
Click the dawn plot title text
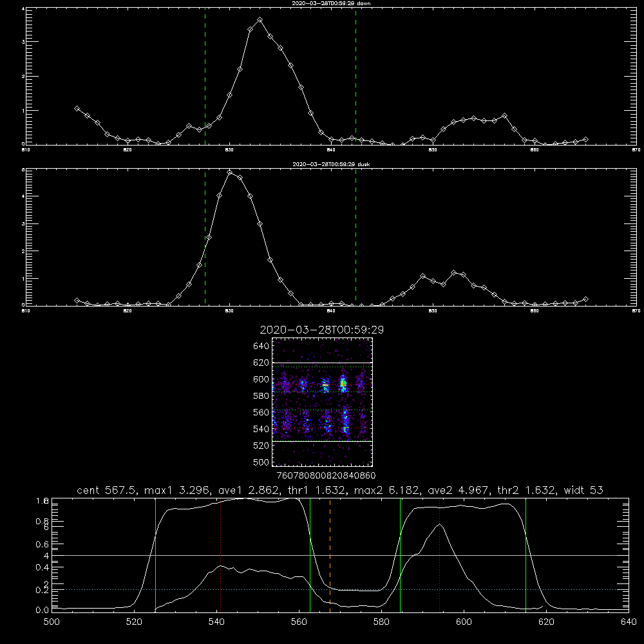(x=331, y=3)
